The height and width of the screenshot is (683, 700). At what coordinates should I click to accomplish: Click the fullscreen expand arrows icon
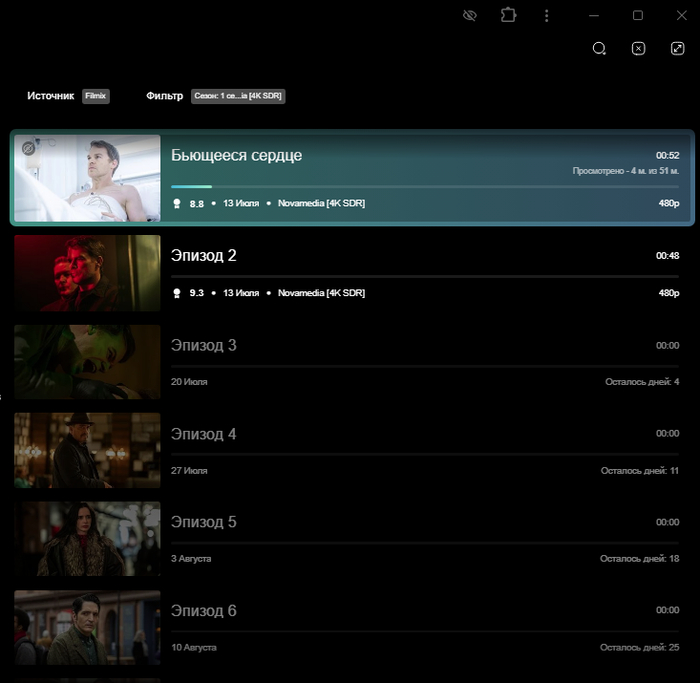677,48
